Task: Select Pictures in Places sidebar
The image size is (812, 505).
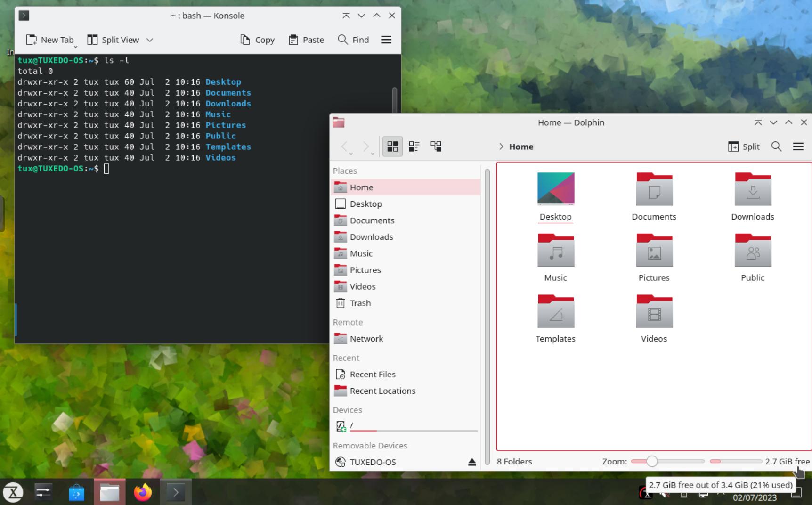Action: (x=406, y=269)
